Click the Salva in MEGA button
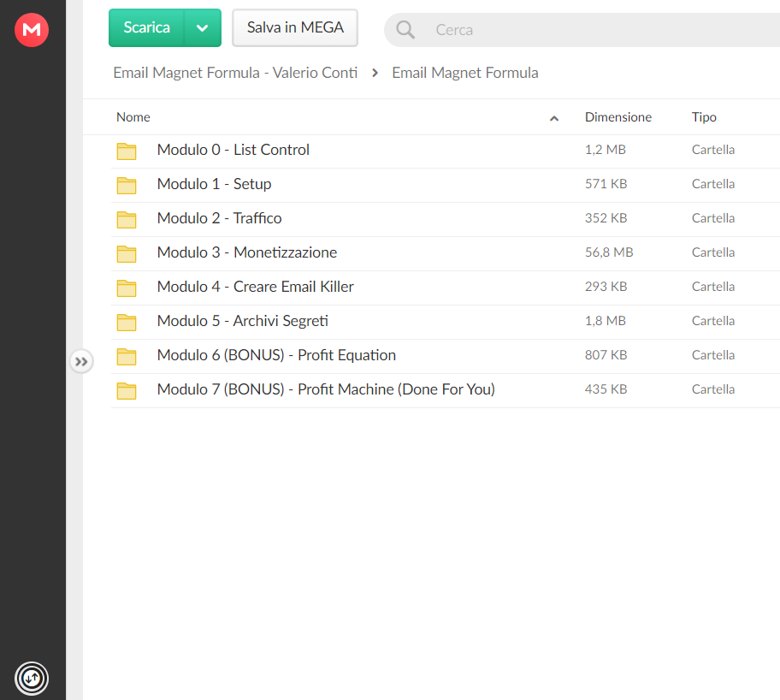This screenshot has height=700, width=780. [x=295, y=28]
